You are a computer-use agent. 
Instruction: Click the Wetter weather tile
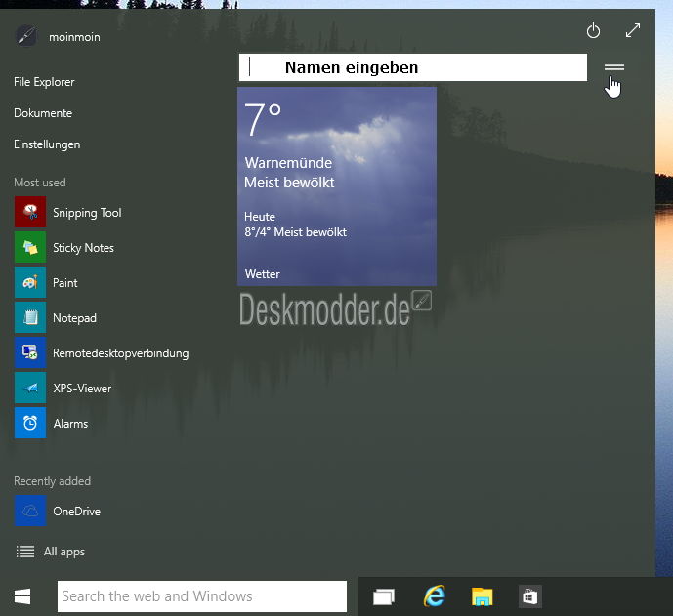(x=337, y=186)
